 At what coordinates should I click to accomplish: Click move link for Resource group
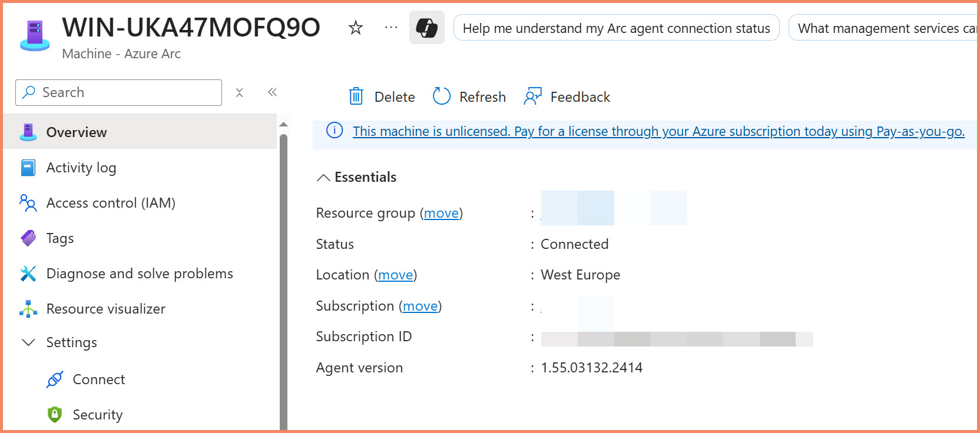point(441,213)
